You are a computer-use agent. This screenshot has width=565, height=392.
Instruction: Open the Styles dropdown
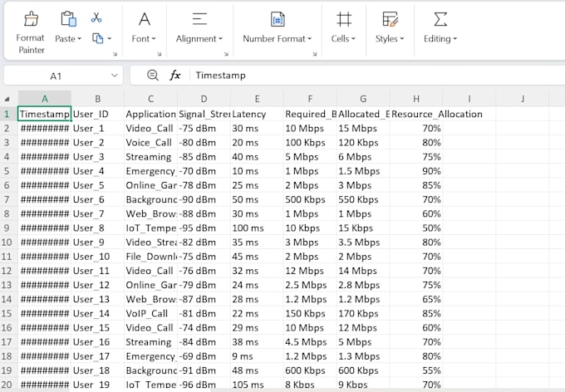coord(402,38)
